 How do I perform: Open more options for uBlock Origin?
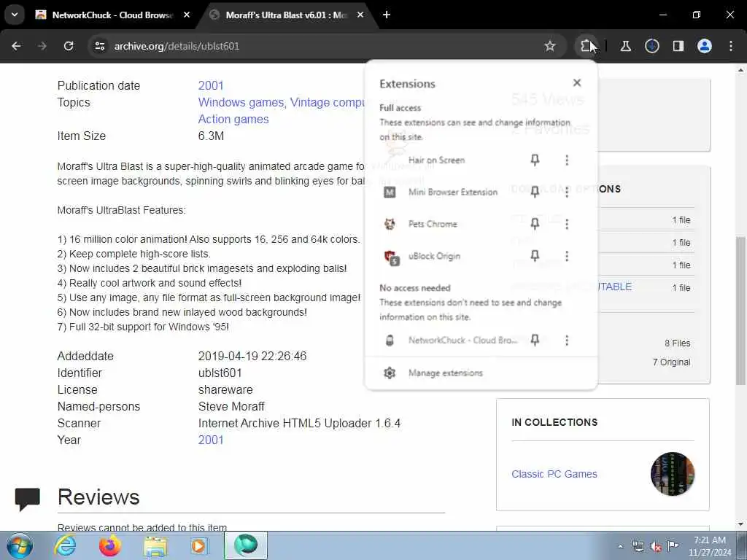pyautogui.click(x=567, y=256)
